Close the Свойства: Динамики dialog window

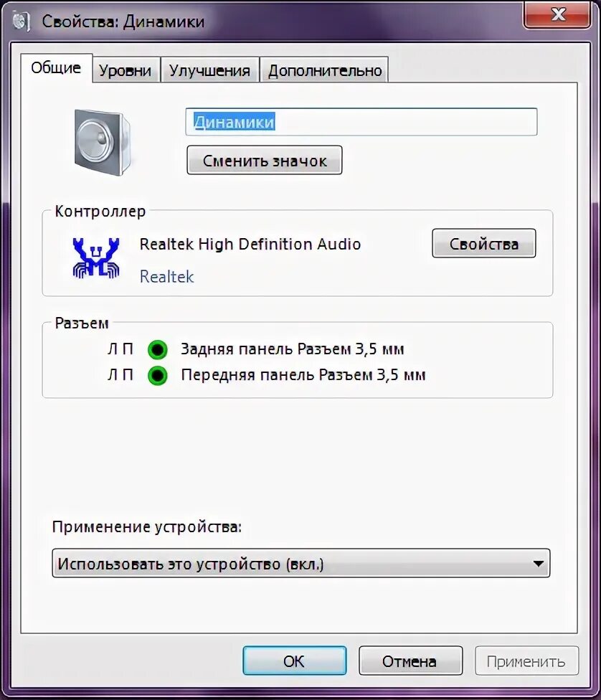559,14
